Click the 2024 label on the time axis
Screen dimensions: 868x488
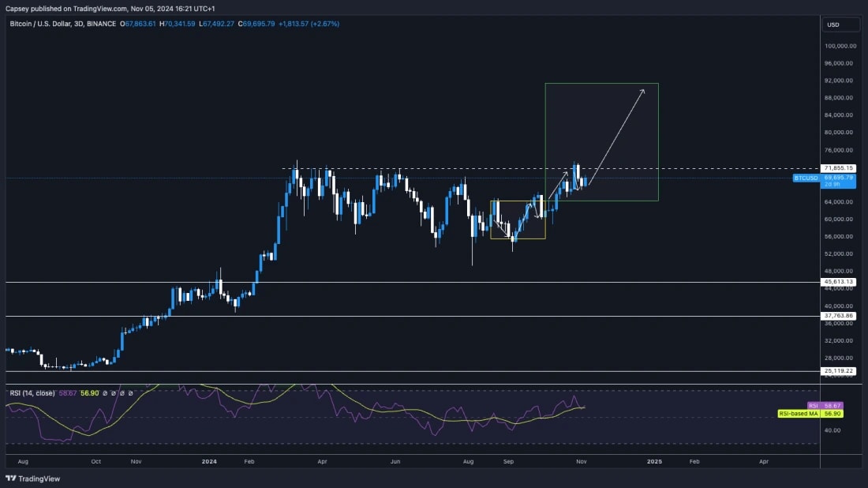pos(209,461)
